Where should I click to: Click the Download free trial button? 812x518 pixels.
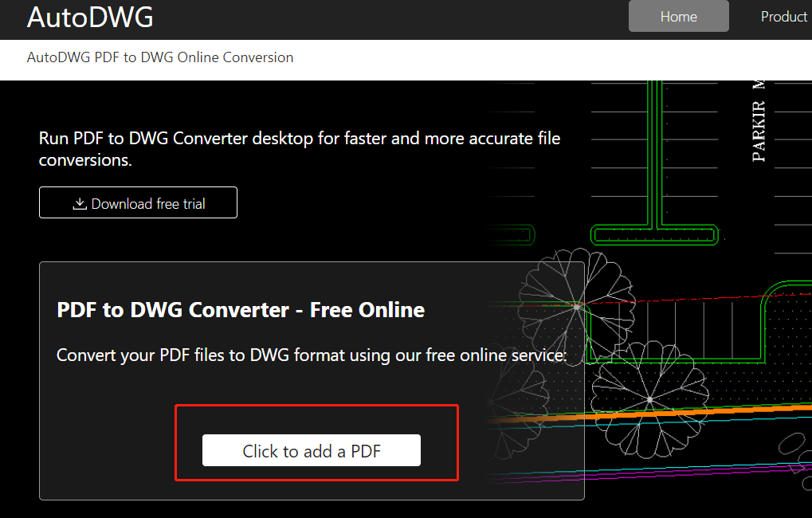point(139,202)
